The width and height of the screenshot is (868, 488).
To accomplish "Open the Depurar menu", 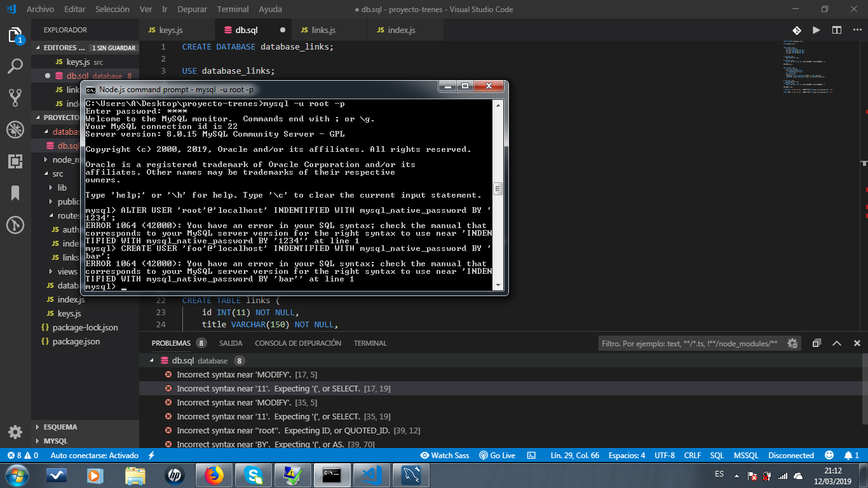I will pyautogui.click(x=192, y=10).
